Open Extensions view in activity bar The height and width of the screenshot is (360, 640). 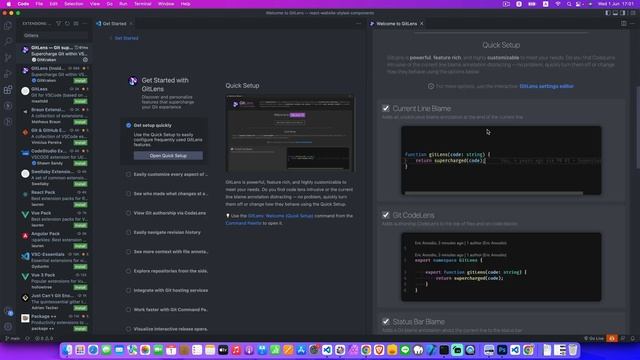tap(8, 90)
